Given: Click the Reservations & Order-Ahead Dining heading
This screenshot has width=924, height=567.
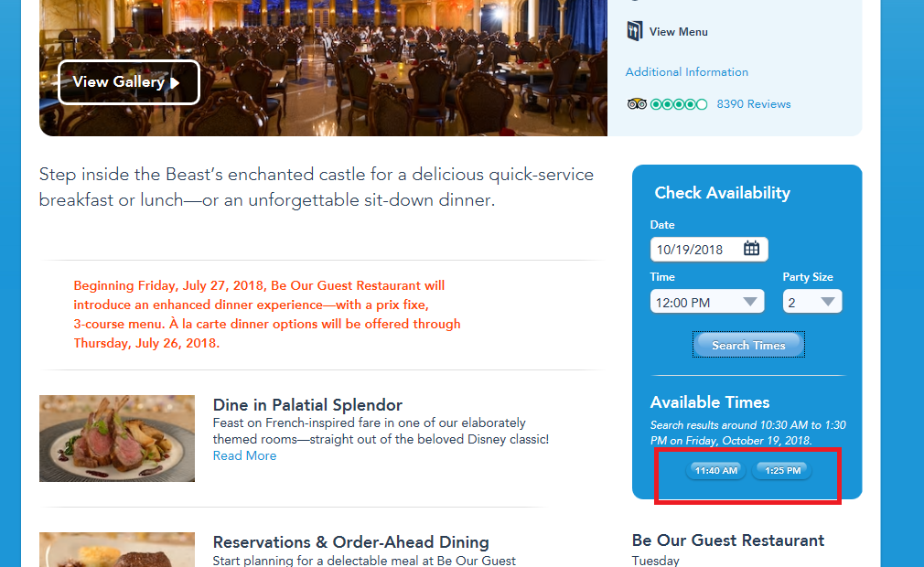Looking at the screenshot, I should pos(350,541).
